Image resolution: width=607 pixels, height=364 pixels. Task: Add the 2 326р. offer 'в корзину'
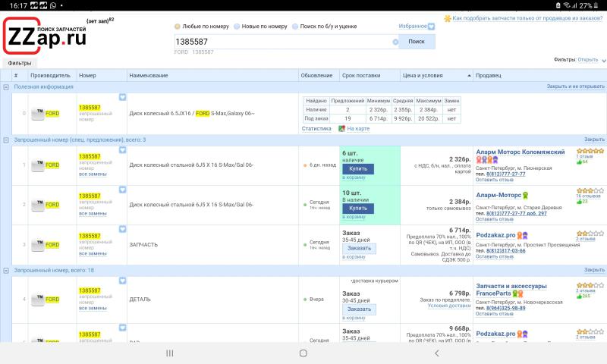354,177
